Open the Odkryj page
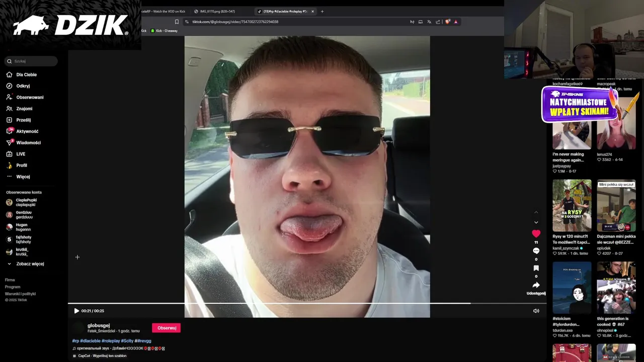The width and height of the screenshot is (644, 362). [x=23, y=86]
